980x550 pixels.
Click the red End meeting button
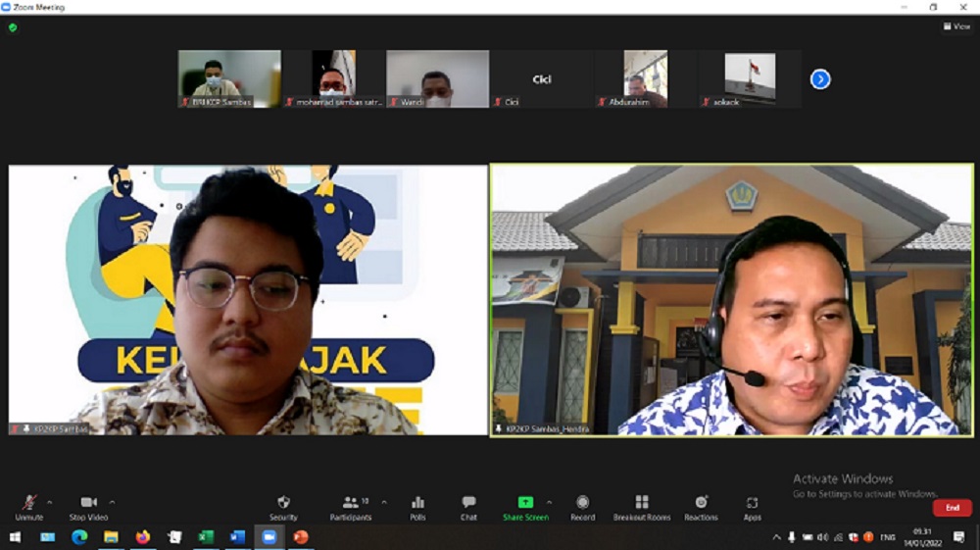[x=952, y=508]
